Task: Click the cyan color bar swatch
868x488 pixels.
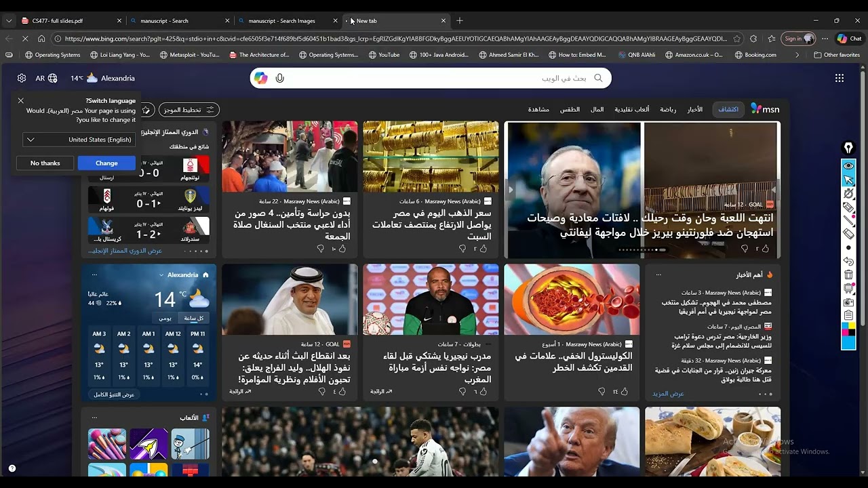Action: tap(848, 343)
